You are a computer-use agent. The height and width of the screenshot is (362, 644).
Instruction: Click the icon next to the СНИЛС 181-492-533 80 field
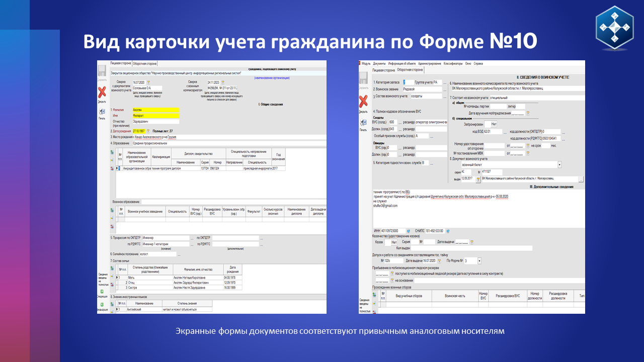pos(448,231)
